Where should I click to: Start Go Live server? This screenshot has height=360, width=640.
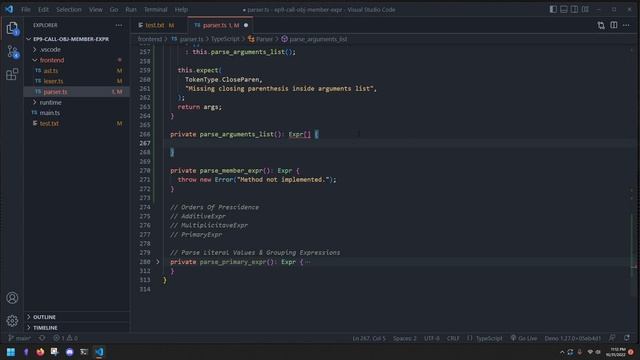coord(524,338)
